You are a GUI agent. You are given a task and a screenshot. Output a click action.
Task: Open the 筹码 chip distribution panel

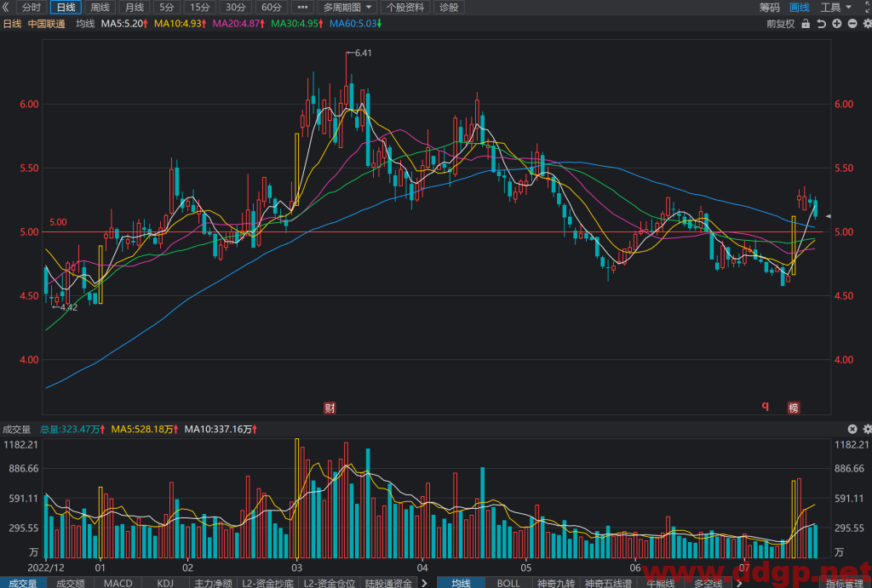(x=770, y=7)
